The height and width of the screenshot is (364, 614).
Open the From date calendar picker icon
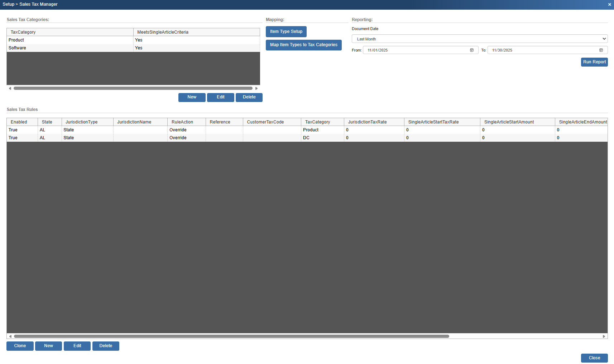(x=471, y=50)
